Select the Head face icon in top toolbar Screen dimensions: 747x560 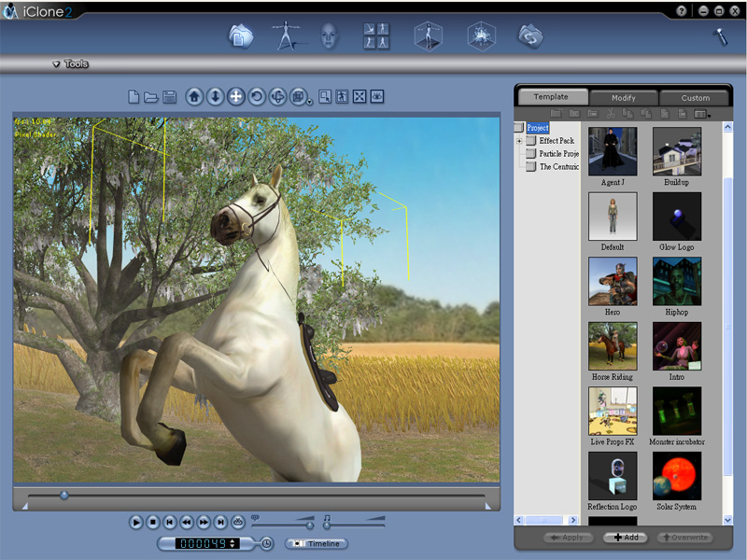point(329,36)
